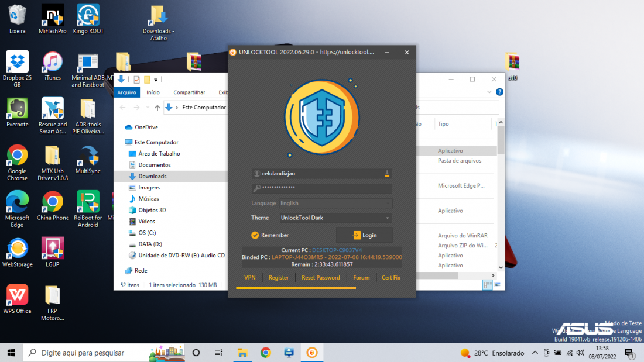The height and width of the screenshot is (362, 644).
Task: Click the username field celulandiajau
Action: pos(322,174)
